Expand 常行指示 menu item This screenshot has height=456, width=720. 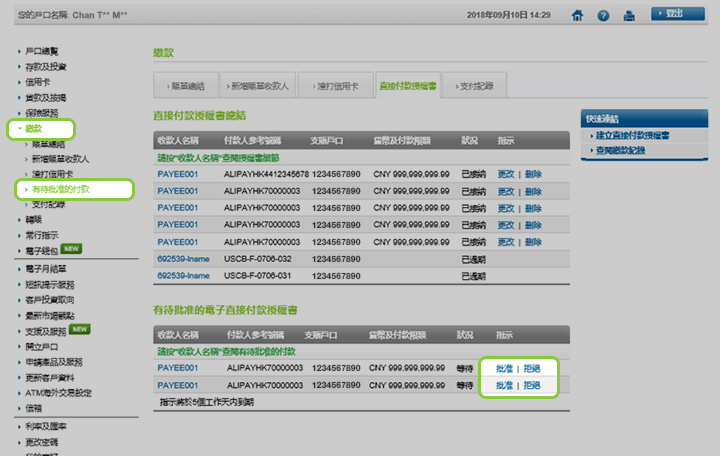[41, 235]
